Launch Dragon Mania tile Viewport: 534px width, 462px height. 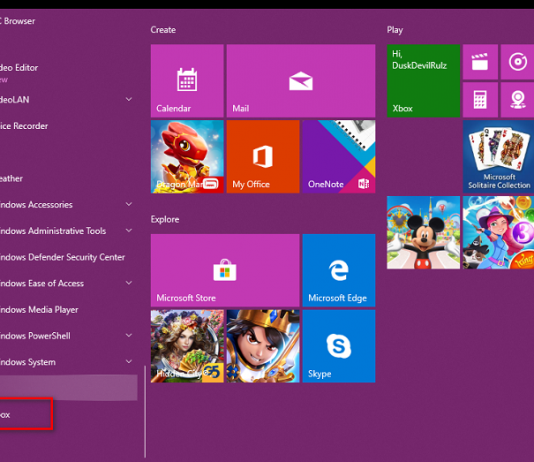(x=187, y=157)
